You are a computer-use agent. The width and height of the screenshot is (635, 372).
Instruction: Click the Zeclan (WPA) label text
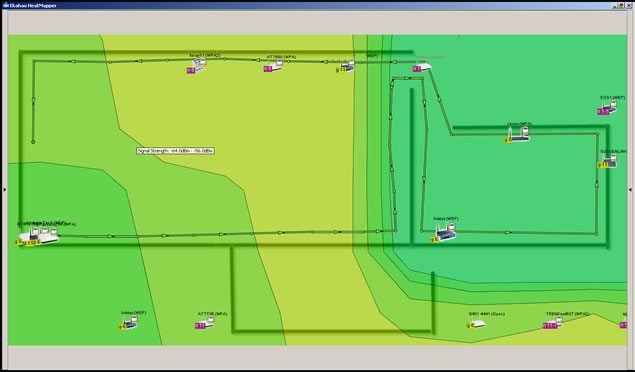pyautogui.click(x=520, y=124)
